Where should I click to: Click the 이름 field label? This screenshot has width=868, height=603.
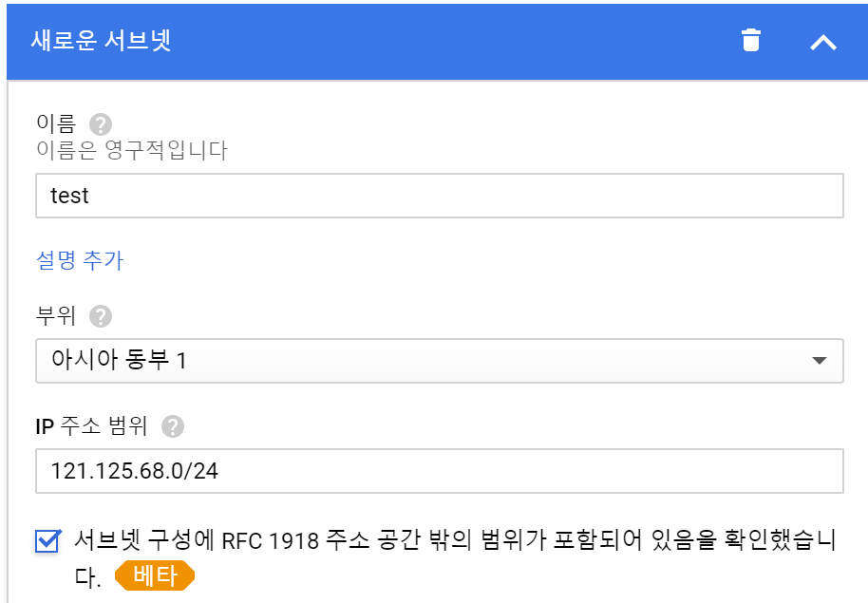click(x=56, y=124)
